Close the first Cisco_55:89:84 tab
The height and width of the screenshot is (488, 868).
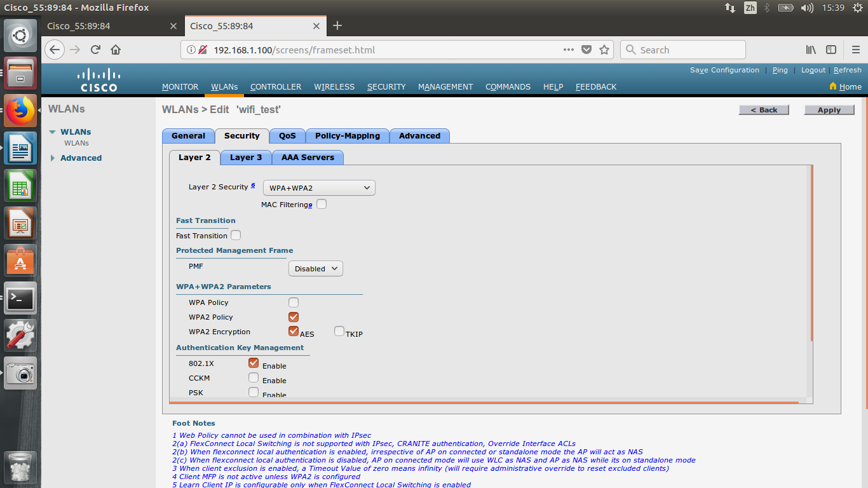point(173,26)
